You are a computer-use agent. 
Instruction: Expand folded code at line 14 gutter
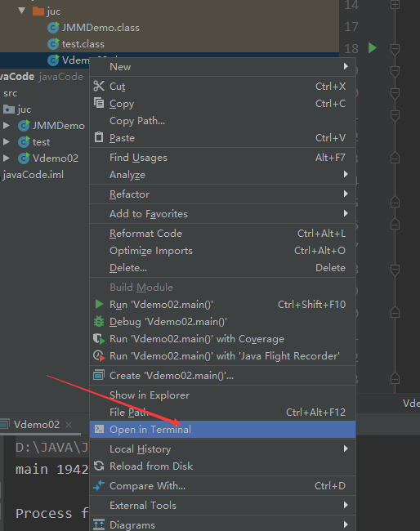coord(395,5)
